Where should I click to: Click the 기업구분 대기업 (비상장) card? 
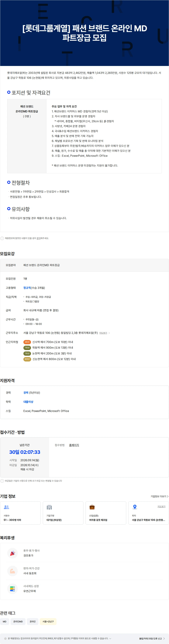(63, 513)
